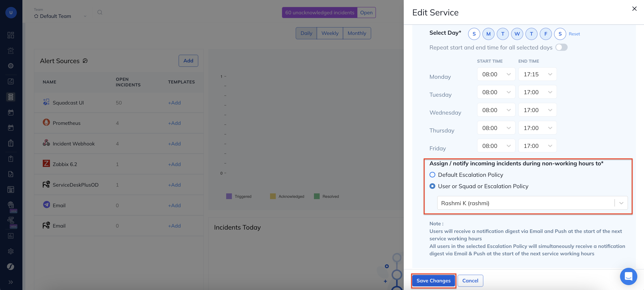Viewport: 644px width, 290px height.
Task: Switch to the Weekly tab
Action: pyautogui.click(x=330, y=33)
